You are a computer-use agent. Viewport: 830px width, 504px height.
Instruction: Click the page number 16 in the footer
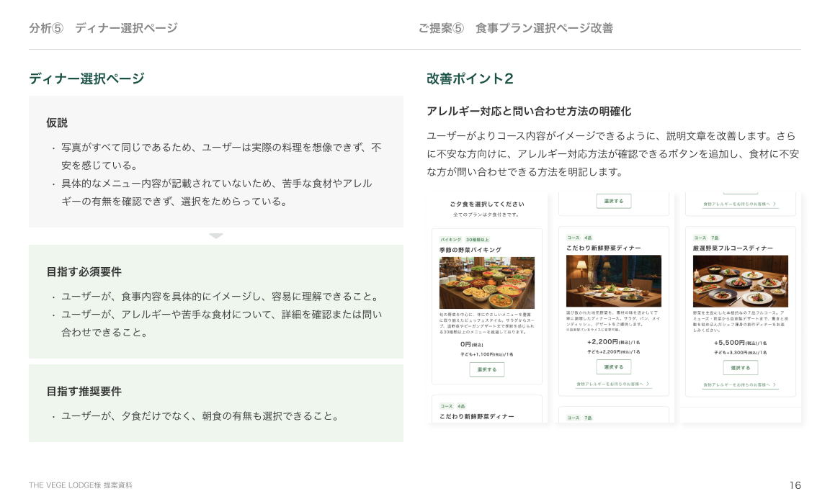tap(795, 485)
